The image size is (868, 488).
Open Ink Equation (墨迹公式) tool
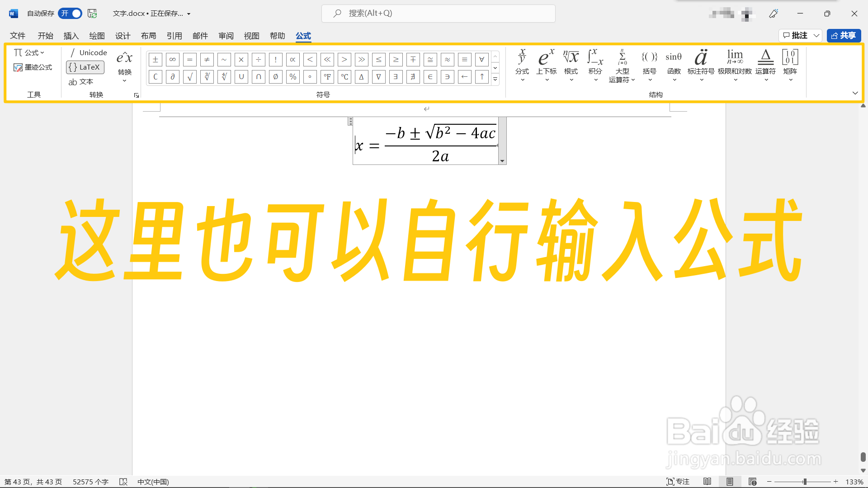tap(33, 67)
